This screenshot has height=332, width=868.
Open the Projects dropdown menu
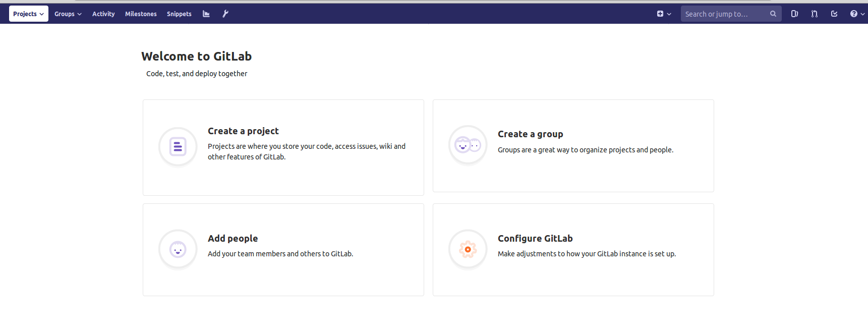pyautogui.click(x=28, y=14)
